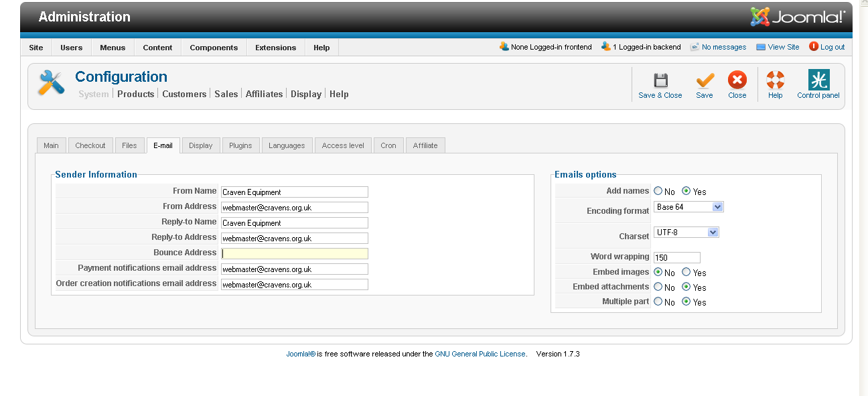The height and width of the screenshot is (396, 868).
Task: Set Multiple part to Yes
Action: click(x=686, y=302)
